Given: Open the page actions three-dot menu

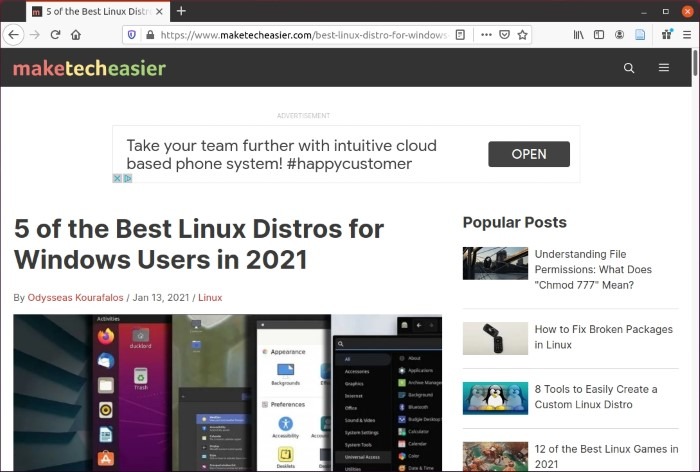Looking at the screenshot, I should 486,34.
